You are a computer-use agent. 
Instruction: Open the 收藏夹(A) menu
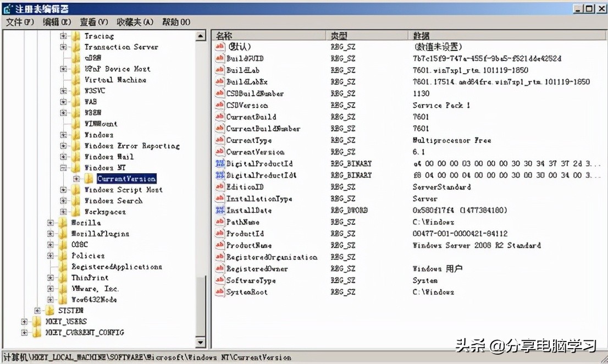click(135, 22)
